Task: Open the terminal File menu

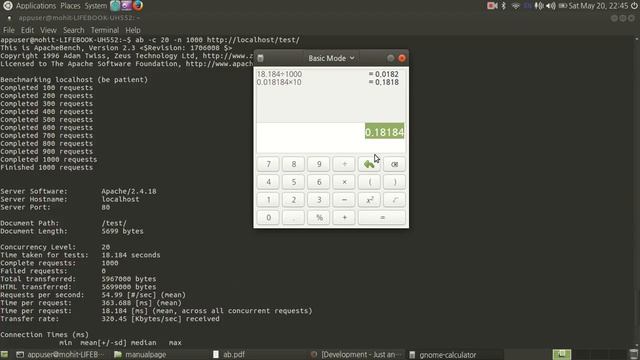Action: 9,30
